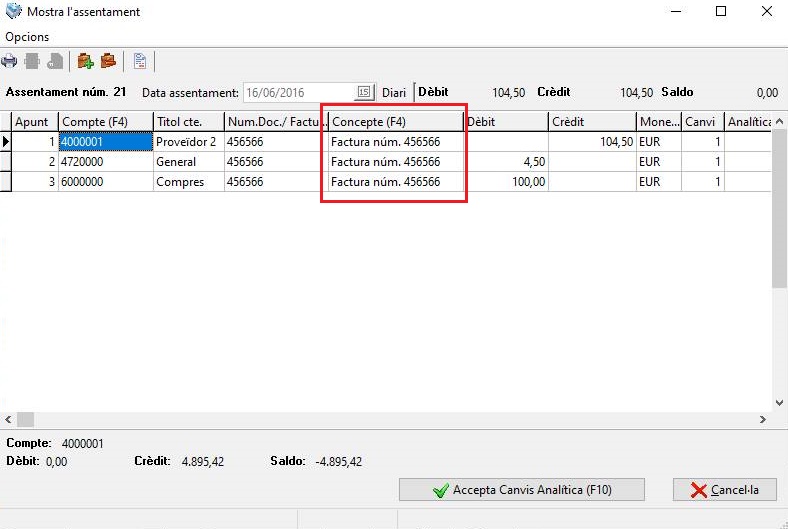Click the briefcase icon with a red minus
Viewport: 788px width, 529px height.
click(x=109, y=61)
